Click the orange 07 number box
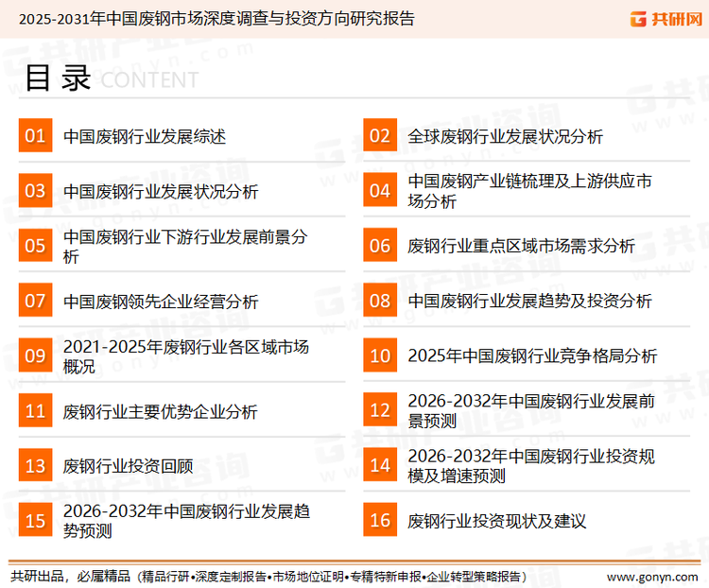The height and width of the screenshot is (588, 709). click(x=35, y=301)
